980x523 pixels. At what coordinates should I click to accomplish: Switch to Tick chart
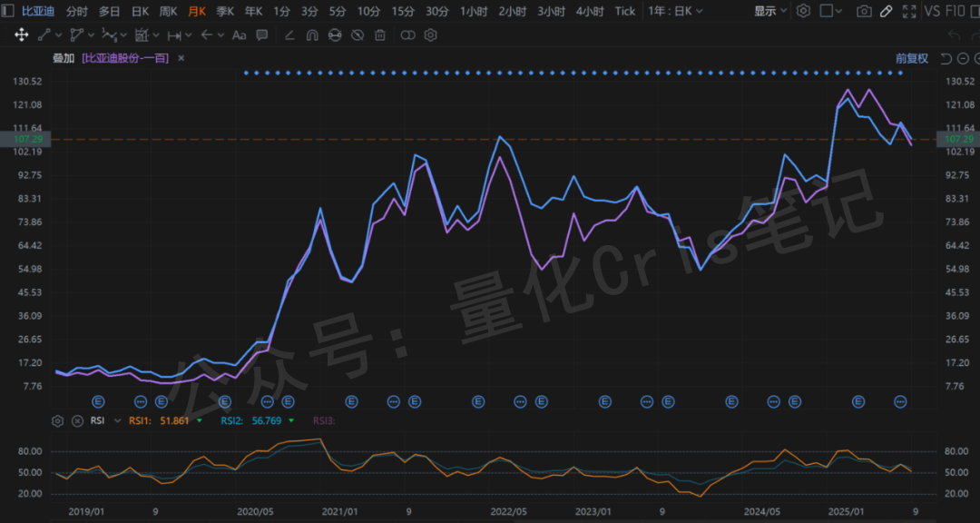[625, 11]
